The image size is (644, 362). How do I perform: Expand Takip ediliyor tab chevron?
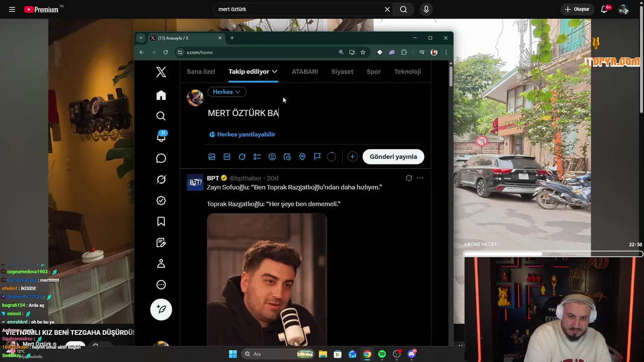coord(274,71)
